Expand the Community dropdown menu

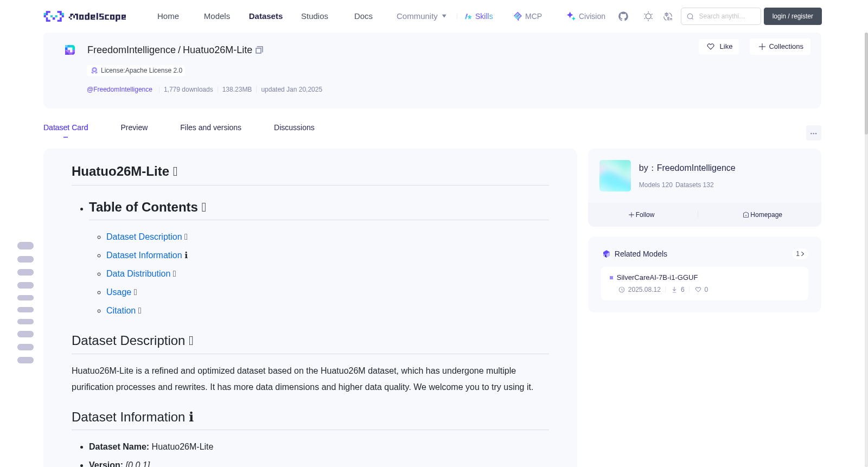(422, 16)
